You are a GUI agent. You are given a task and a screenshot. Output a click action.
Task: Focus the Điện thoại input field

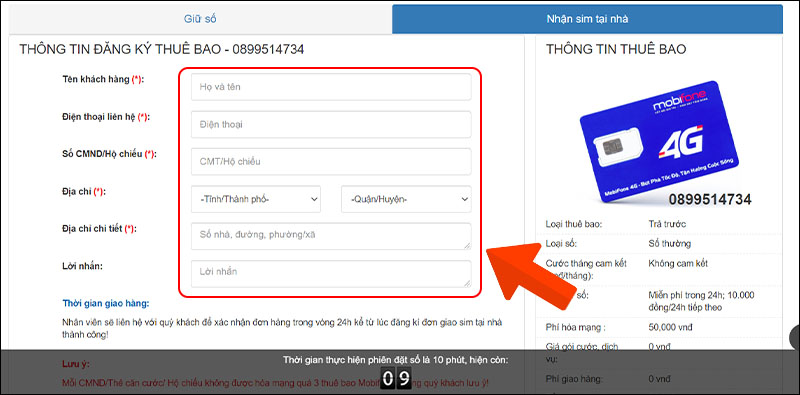click(x=331, y=124)
